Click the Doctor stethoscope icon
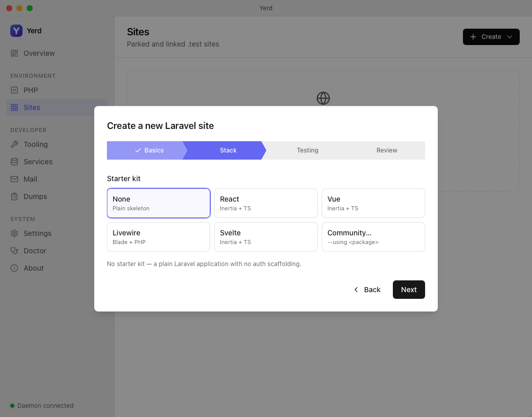The width and height of the screenshot is (532, 417). [x=14, y=251]
